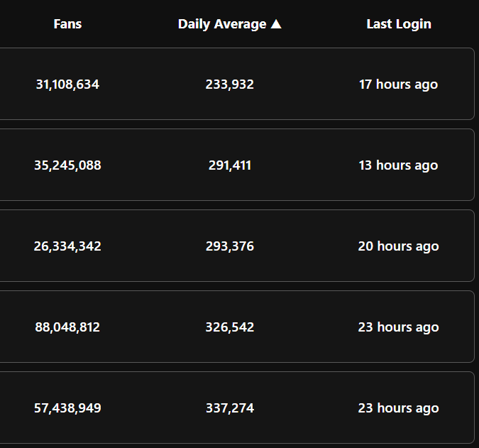Click 23 hours ago in the 88,048,812 row

(398, 327)
